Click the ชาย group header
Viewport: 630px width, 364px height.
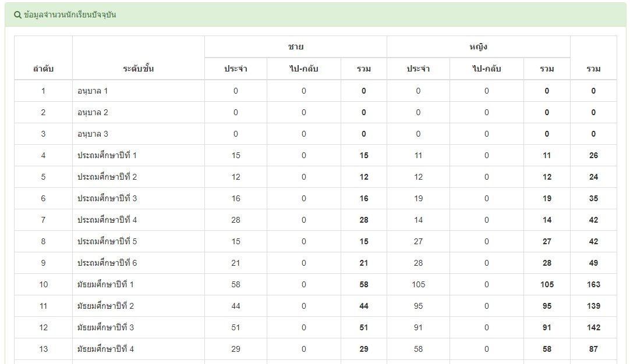click(296, 47)
